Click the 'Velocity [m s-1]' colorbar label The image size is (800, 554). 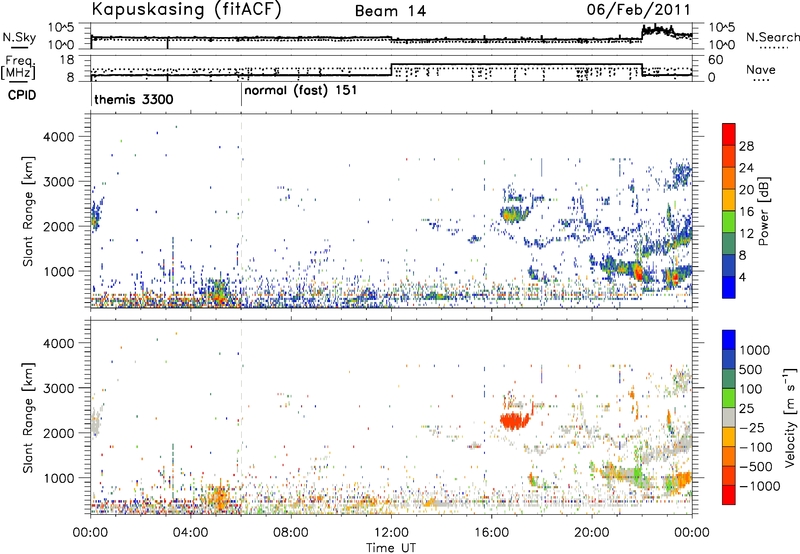pyautogui.click(x=790, y=417)
